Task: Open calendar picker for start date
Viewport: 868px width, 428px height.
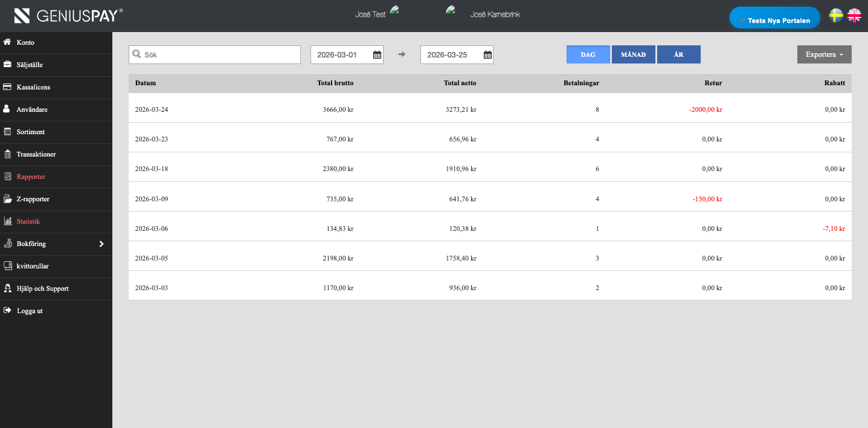Action: (377, 55)
